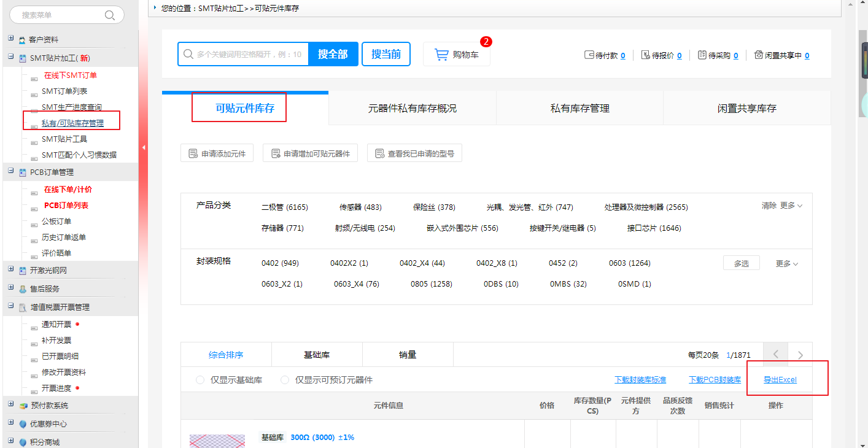Collapse the sidebar with red arrow handle
The height and width of the screenshot is (448, 868).
tap(143, 147)
